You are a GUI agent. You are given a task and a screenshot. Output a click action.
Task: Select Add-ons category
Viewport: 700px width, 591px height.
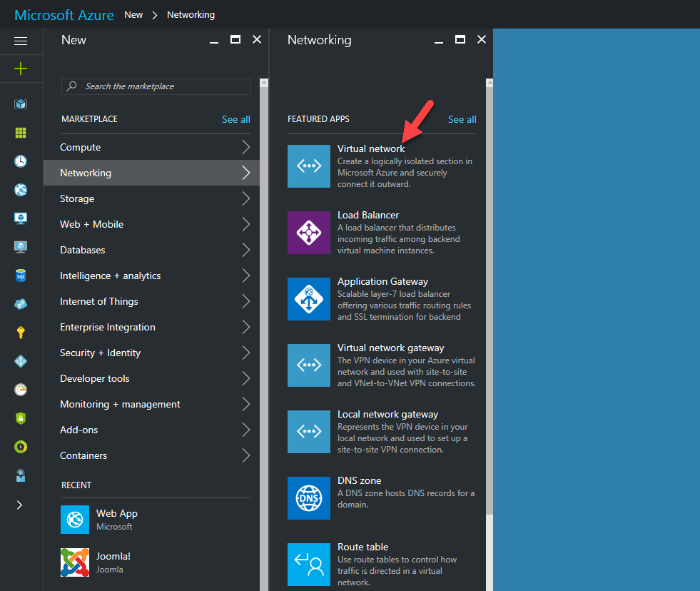coord(151,430)
